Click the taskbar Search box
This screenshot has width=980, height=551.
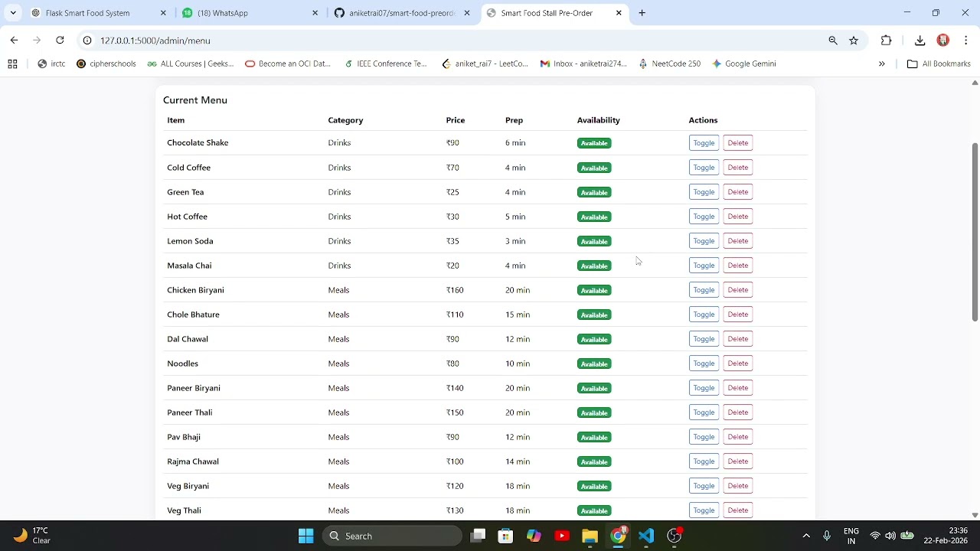392,536
